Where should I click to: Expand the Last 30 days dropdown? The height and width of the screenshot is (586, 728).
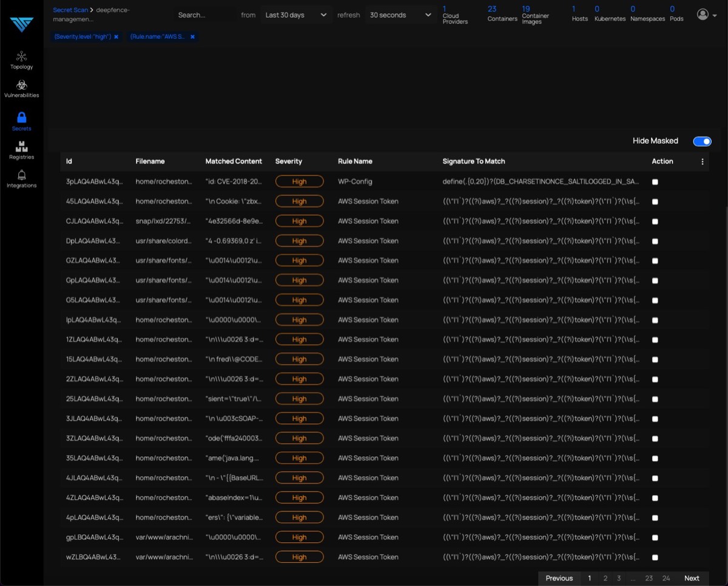point(296,15)
